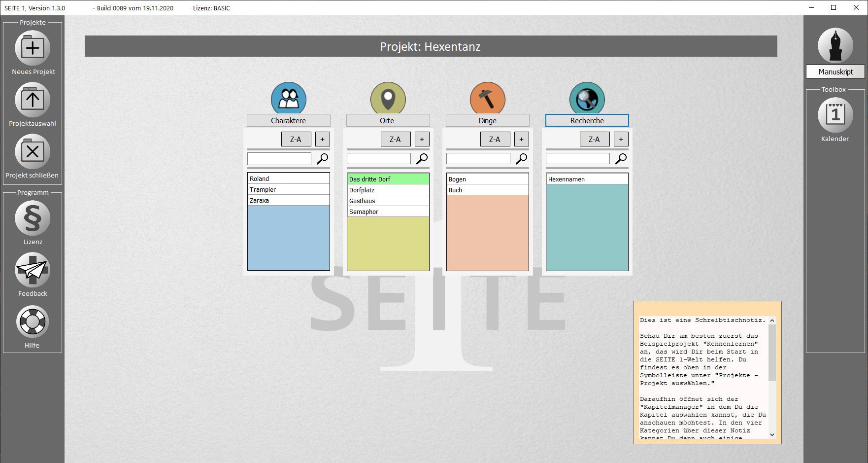Close the project via Projekt schließen icon
This screenshot has height=463, width=868.
coord(33,152)
